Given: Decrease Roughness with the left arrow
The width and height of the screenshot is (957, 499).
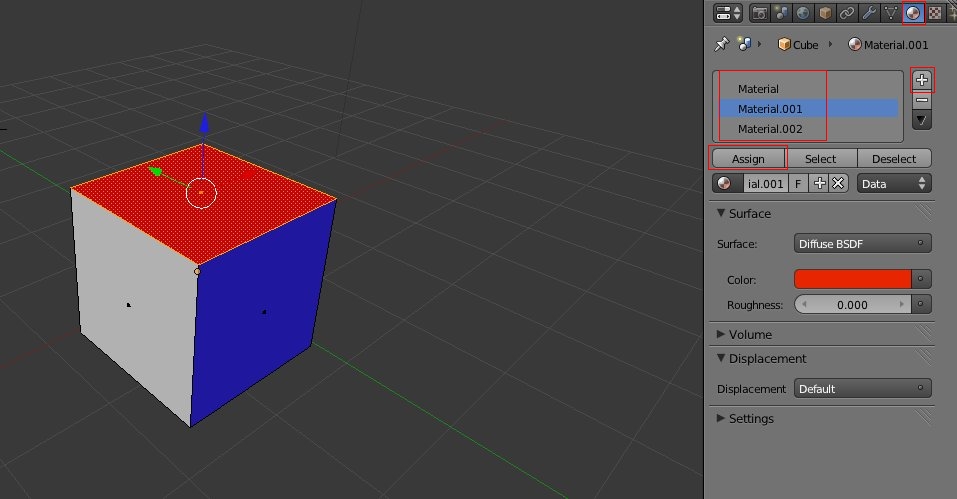Looking at the screenshot, I should coord(804,304).
